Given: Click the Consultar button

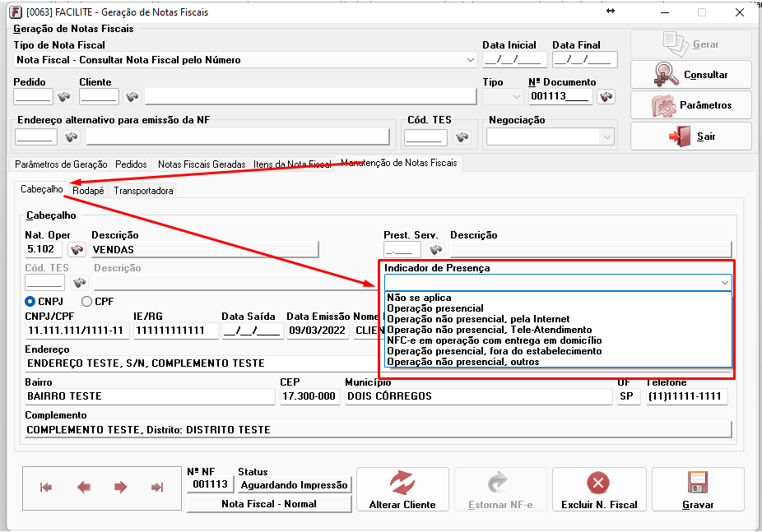Looking at the screenshot, I should pos(691,75).
